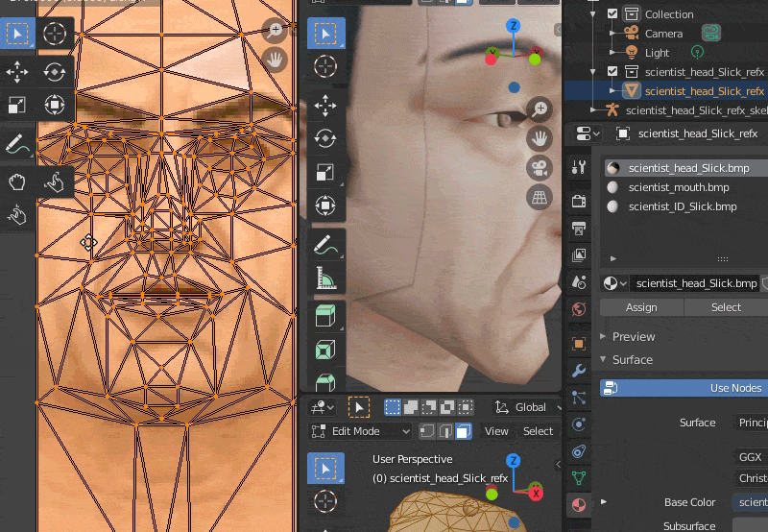Collapse the Surface panel
Screen dimensions: 768x532
(x=603, y=359)
